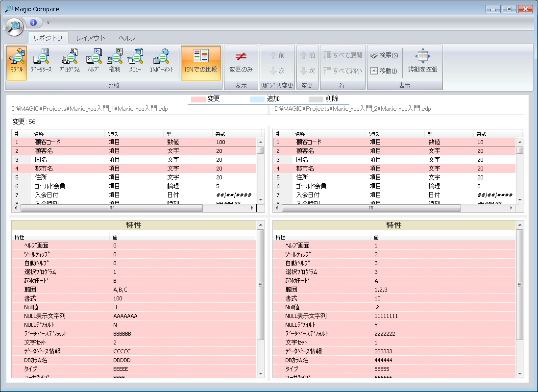
Task: Click the blue 追加 legend swatch
Action: 257,99
